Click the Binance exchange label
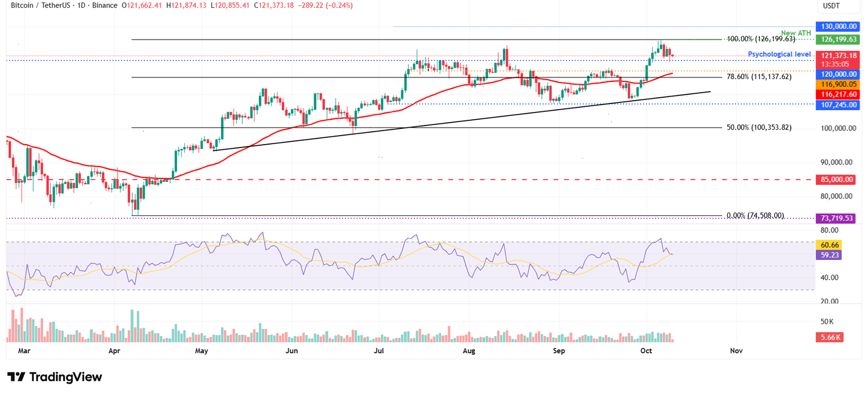Screen dimensions: 868x395 pos(102,5)
